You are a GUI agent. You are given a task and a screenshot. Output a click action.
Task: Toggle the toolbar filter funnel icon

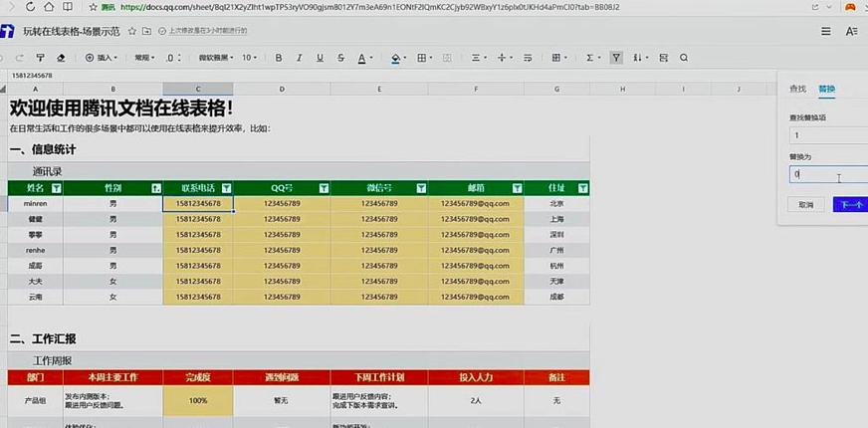617,58
